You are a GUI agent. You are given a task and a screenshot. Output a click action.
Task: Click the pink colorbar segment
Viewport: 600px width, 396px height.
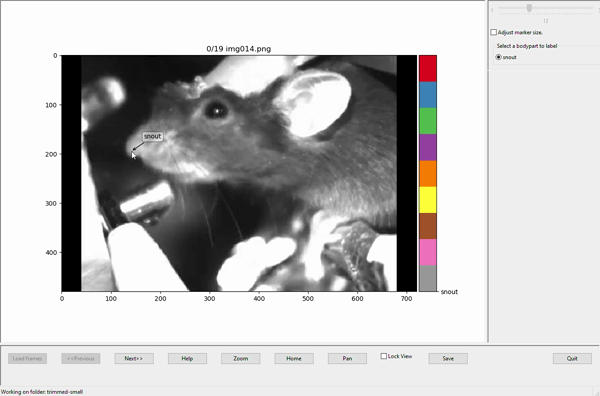point(428,252)
